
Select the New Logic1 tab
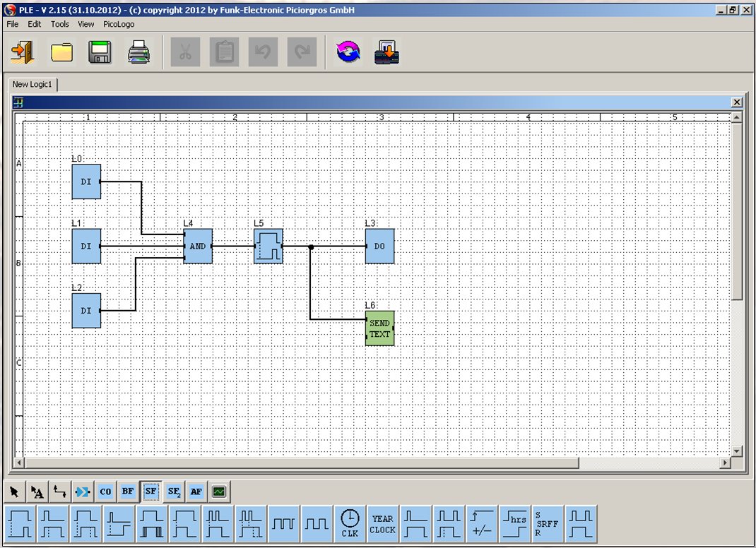click(32, 84)
